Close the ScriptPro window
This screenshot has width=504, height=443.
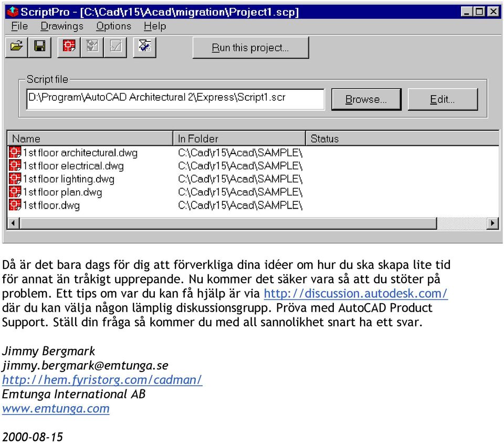point(493,12)
